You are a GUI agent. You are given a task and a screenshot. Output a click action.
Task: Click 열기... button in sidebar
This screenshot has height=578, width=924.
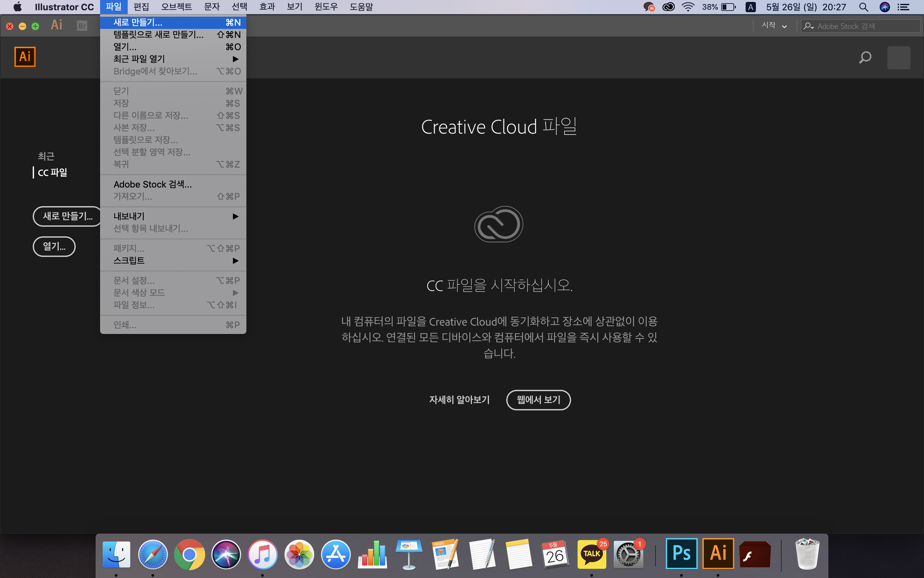click(54, 247)
